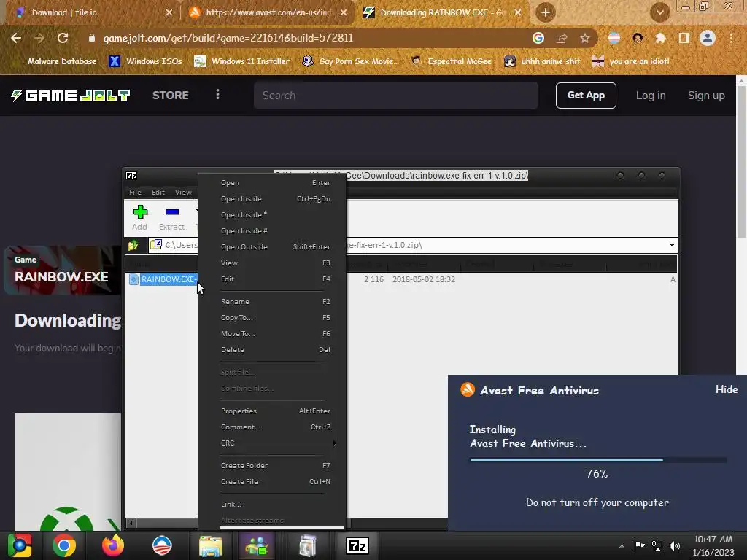
Task: Click the Avast installation progress bar
Action: 598,460
